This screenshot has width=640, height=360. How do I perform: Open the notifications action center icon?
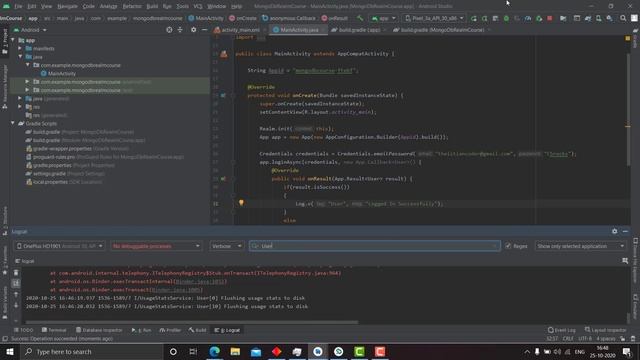pos(627,351)
